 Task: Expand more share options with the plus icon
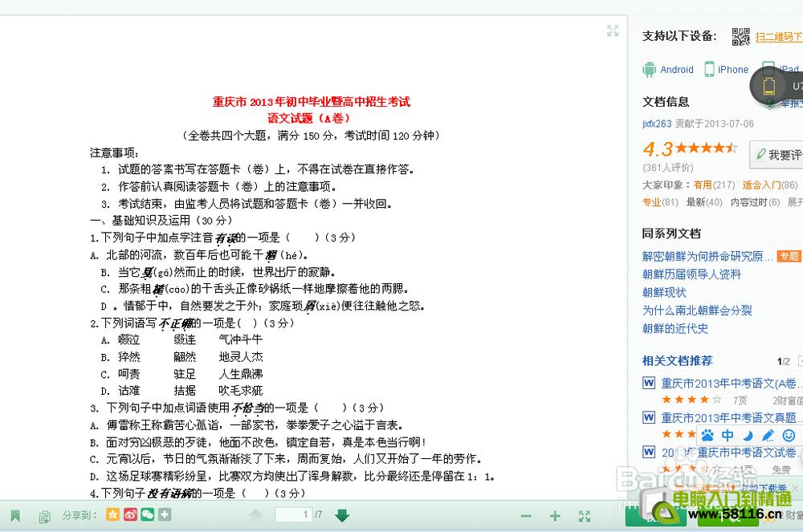(165, 516)
